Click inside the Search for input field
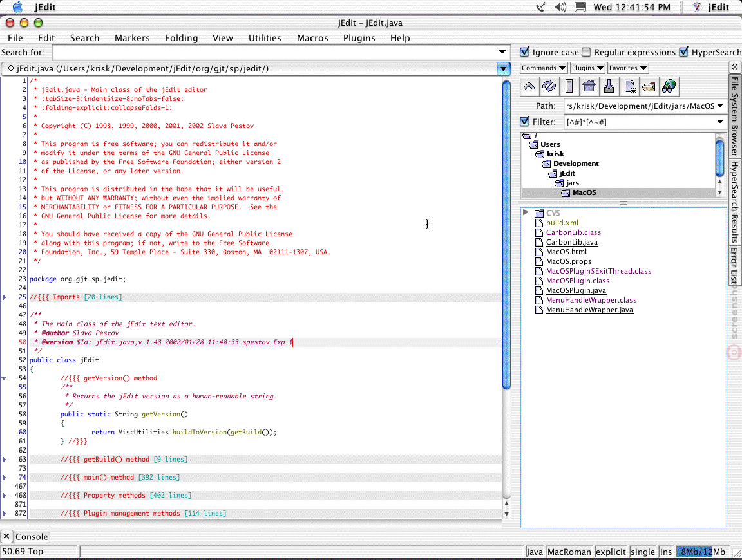742x560 pixels. coord(274,52)
